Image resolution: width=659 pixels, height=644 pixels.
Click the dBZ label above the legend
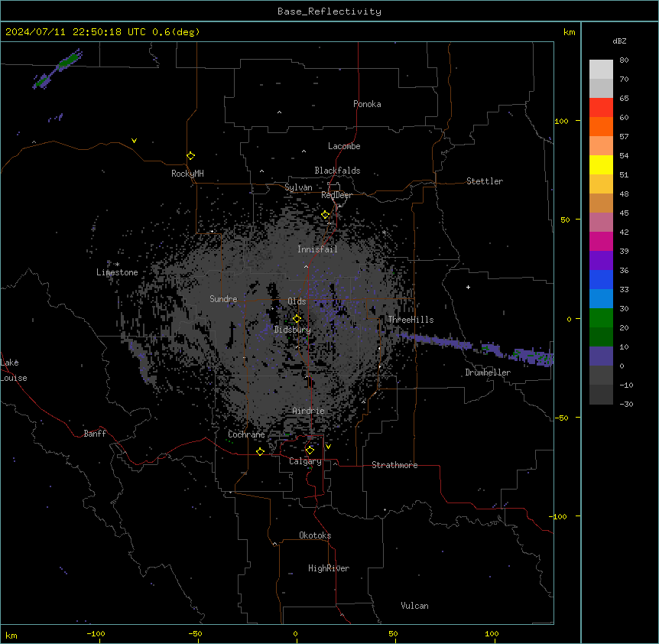[619, 41]
